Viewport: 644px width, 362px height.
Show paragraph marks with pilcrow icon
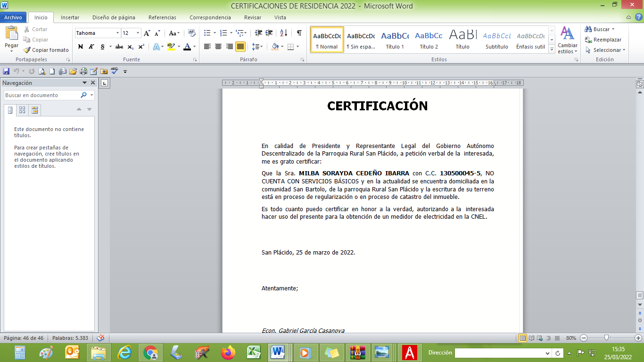[299, 33]
